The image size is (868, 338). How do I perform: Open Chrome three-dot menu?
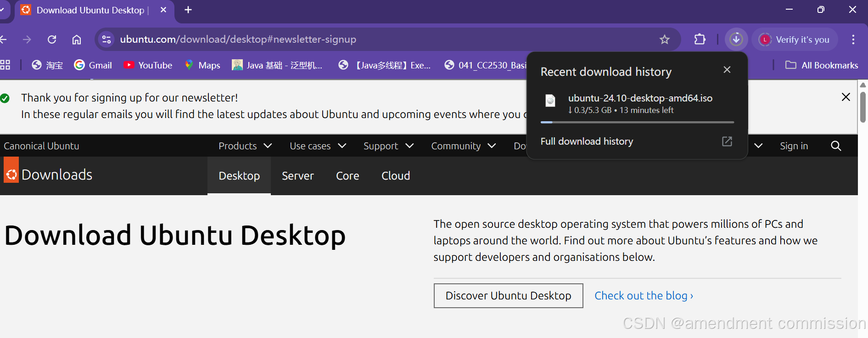853,39
